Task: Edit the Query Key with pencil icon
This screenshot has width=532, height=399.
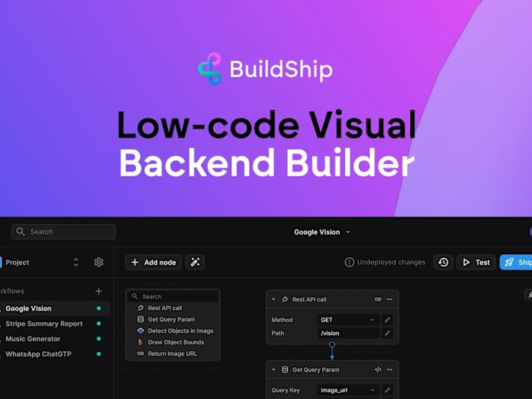Action: click(387, 390)
